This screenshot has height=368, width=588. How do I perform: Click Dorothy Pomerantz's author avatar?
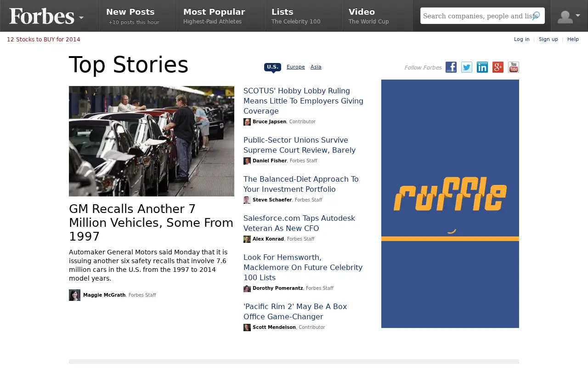click(x=247, y=288)
